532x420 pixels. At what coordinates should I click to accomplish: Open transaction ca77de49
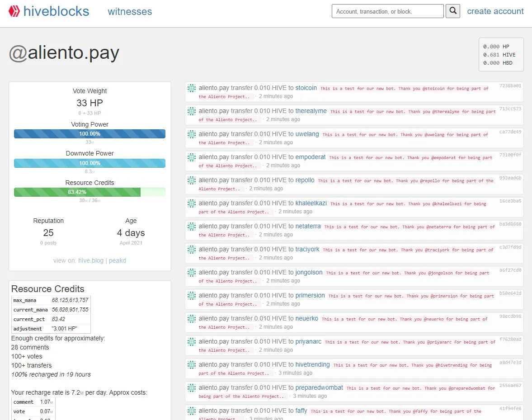pos(510,132)
